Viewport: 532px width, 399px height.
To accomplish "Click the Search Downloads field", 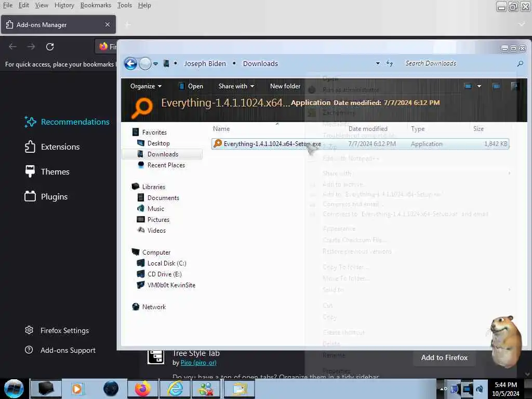I will point(458,63).
